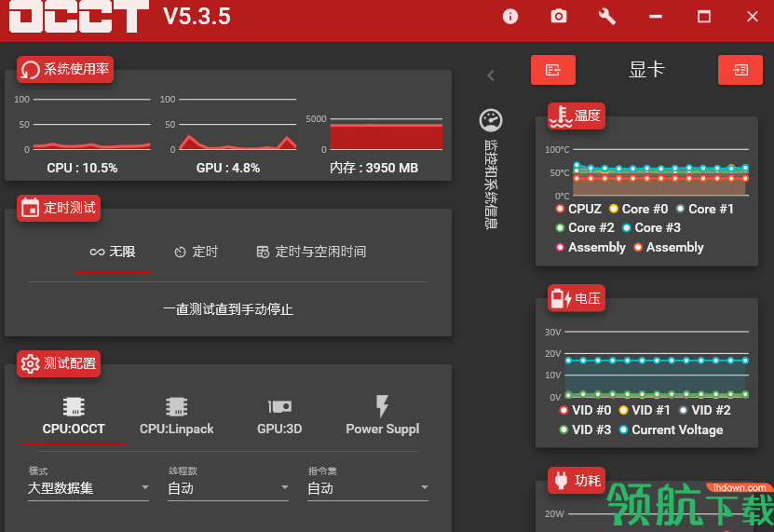The image size is (774, 532).
Task: Go to the previous monitoring category
Action: tap(553, 70)
